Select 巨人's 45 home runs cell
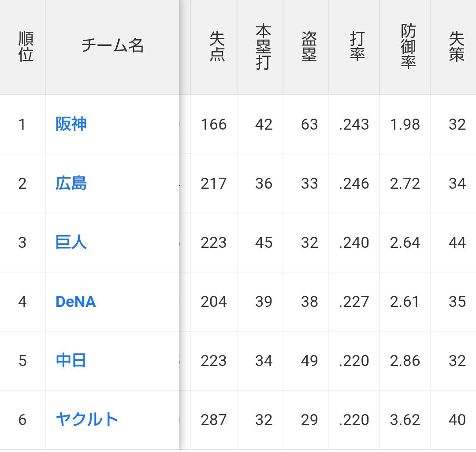The image size is (476, 452). (264, 243)
